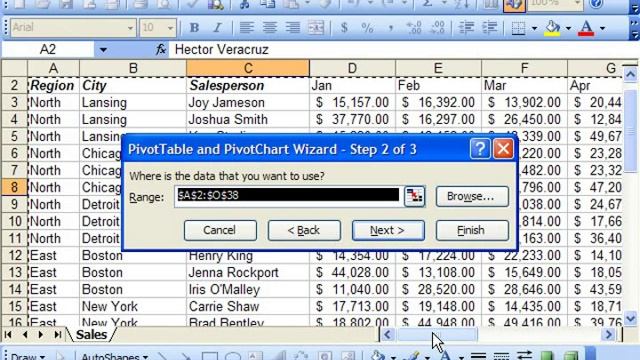Align text right
Viewport: 640px width, 360px height.
coord(293,28)
